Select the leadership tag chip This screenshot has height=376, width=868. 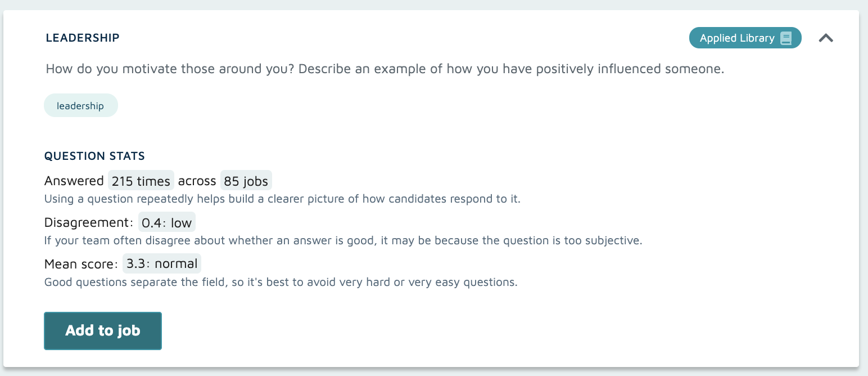click(x=80, y=106)
